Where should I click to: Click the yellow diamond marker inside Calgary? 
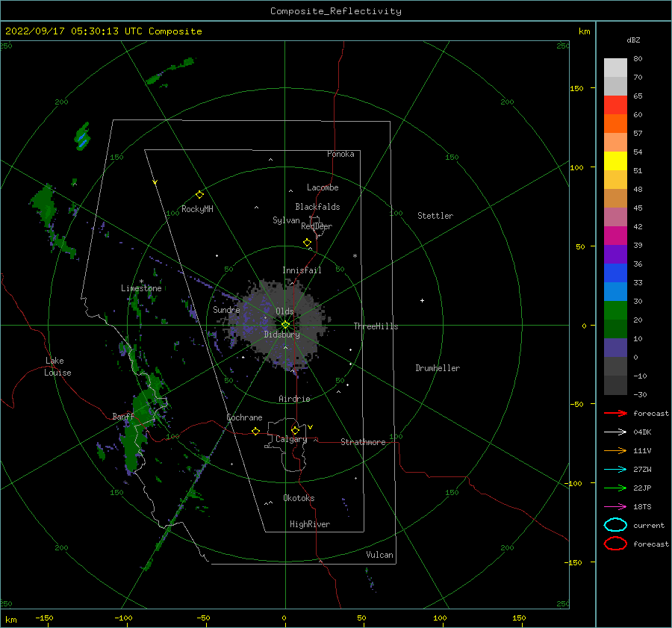coord(295,430)
